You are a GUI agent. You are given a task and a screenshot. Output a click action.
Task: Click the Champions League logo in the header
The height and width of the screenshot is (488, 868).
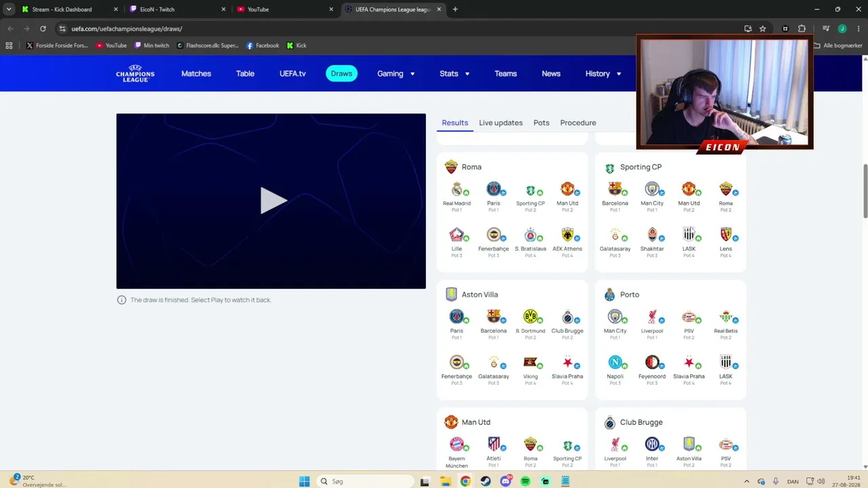tap(135, 74)
